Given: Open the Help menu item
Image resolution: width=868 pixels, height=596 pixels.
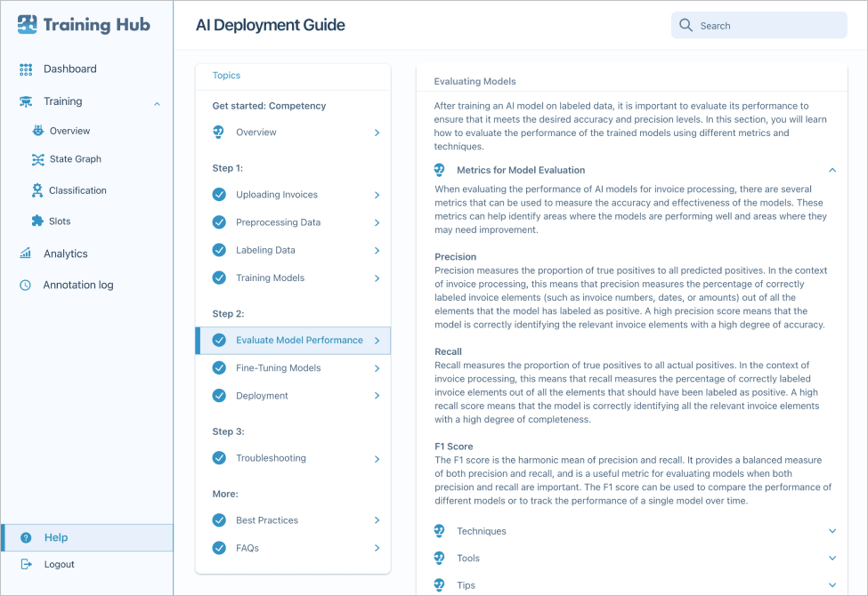Looking at the screenshot, I should coord(56,537).
